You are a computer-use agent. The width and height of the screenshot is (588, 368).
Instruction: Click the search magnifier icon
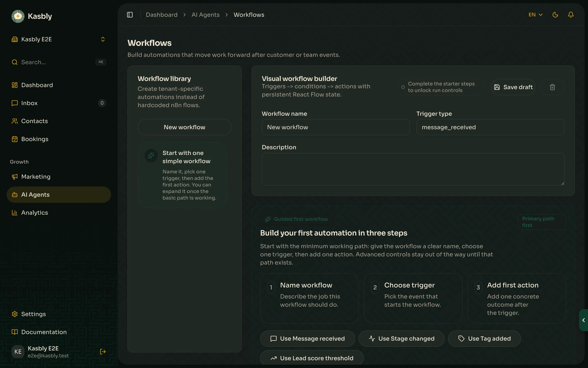[14, 62]
